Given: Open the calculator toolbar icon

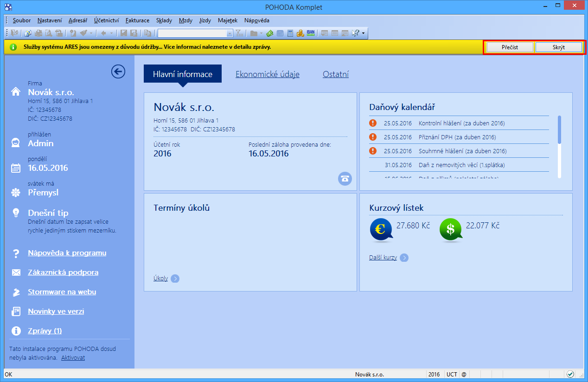Looking at the screenshot, I should tap(290, 33).
